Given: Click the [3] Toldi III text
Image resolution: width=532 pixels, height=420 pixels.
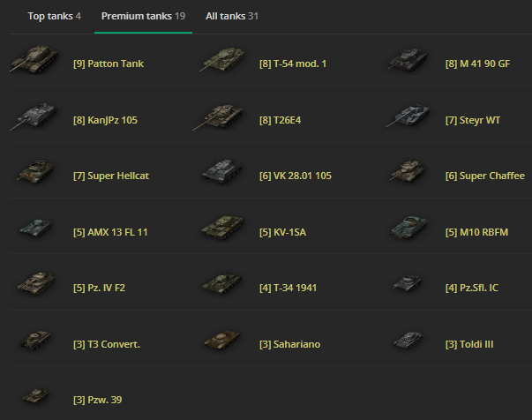Looking at the screenshot, I should click(x=469, y=344).
